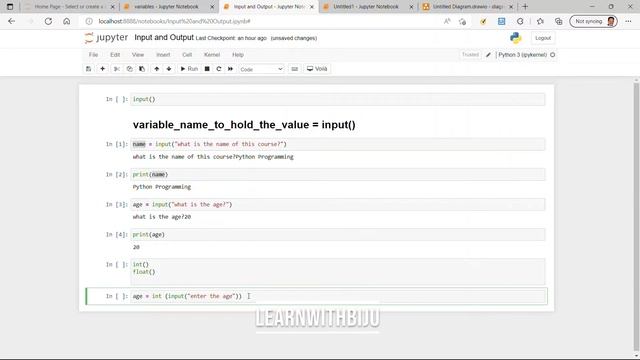The image size is (640, 360).
Task: Switch to the Home Page browser tab
Action: tap(68, 7)
